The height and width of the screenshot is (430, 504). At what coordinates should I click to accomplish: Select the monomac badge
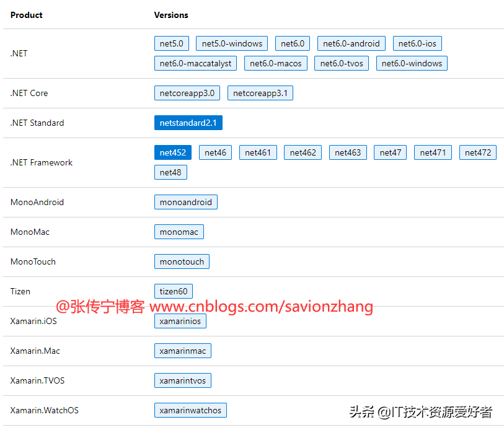pyautogui.click(x=179, y=232)
